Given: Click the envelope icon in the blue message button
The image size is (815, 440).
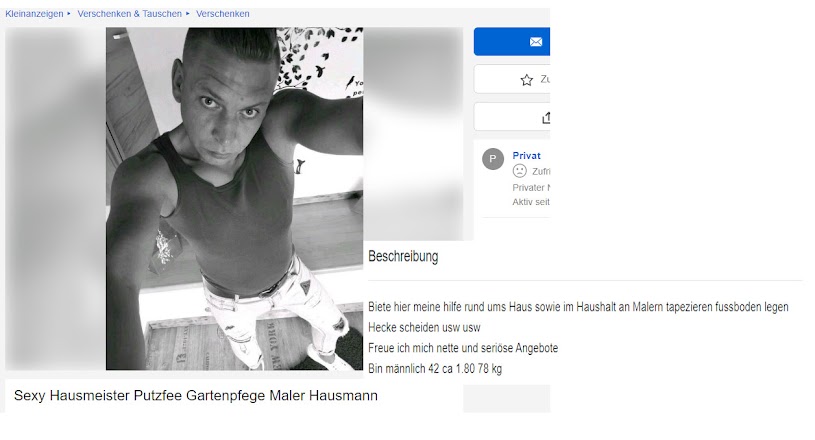Looking at the screenshot, I should (536, 42).
